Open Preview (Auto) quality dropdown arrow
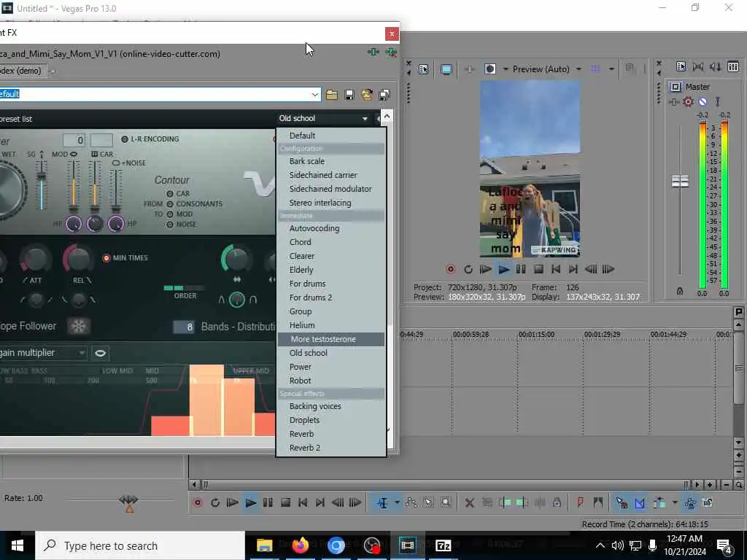747x560 pixels. point(578,69)
